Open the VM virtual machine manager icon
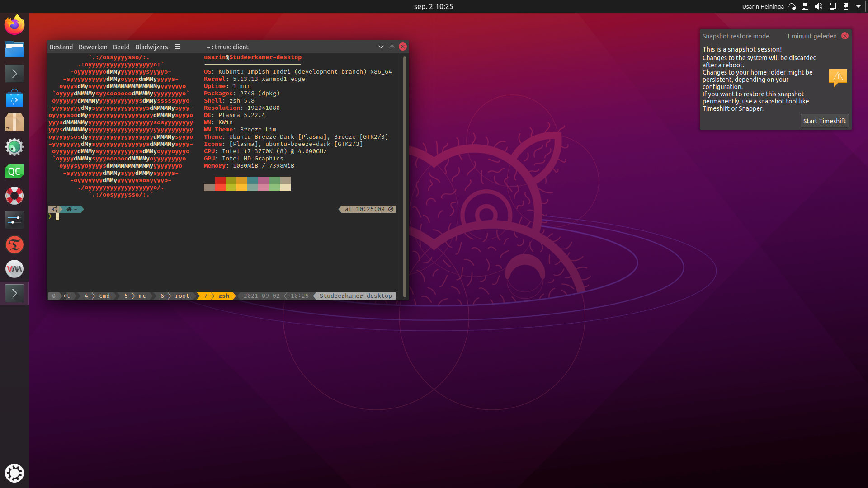The width and height of the screenshot is (868, 488). pos(14,269)
